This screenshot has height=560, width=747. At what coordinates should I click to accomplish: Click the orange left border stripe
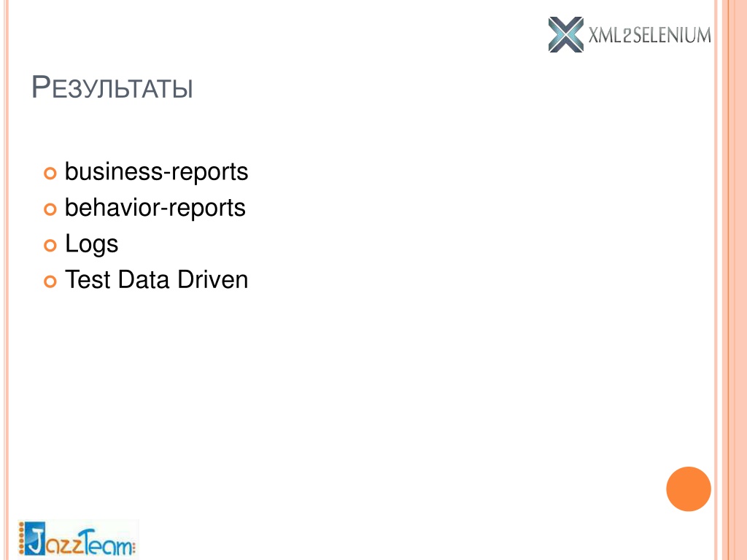coord(6,280)
